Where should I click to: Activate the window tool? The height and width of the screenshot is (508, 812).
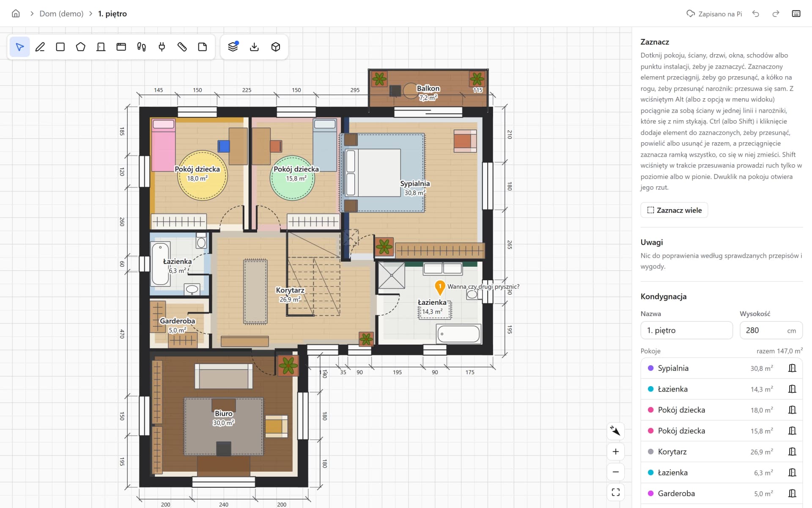[121, 47]
